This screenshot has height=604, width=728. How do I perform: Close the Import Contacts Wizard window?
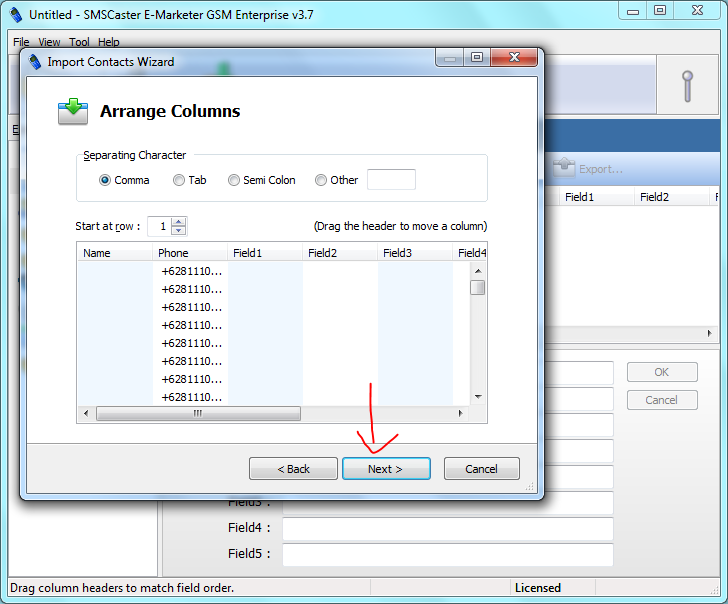pos(514,57)
